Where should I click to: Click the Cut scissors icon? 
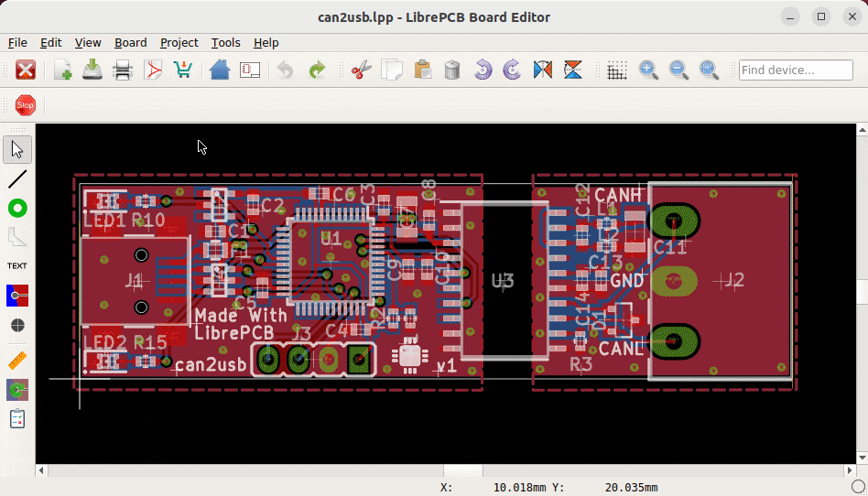[x=362, y=70]
